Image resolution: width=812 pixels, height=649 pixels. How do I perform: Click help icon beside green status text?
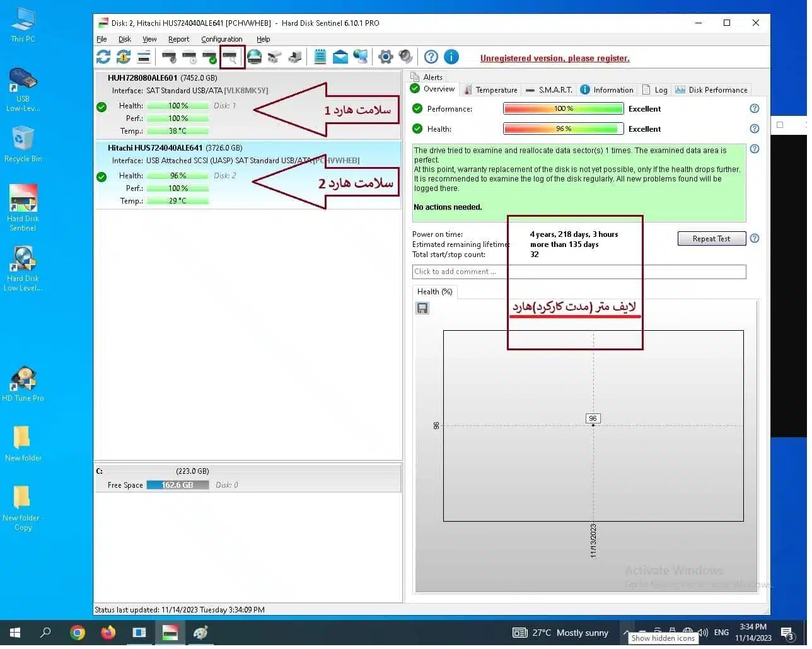755,150
